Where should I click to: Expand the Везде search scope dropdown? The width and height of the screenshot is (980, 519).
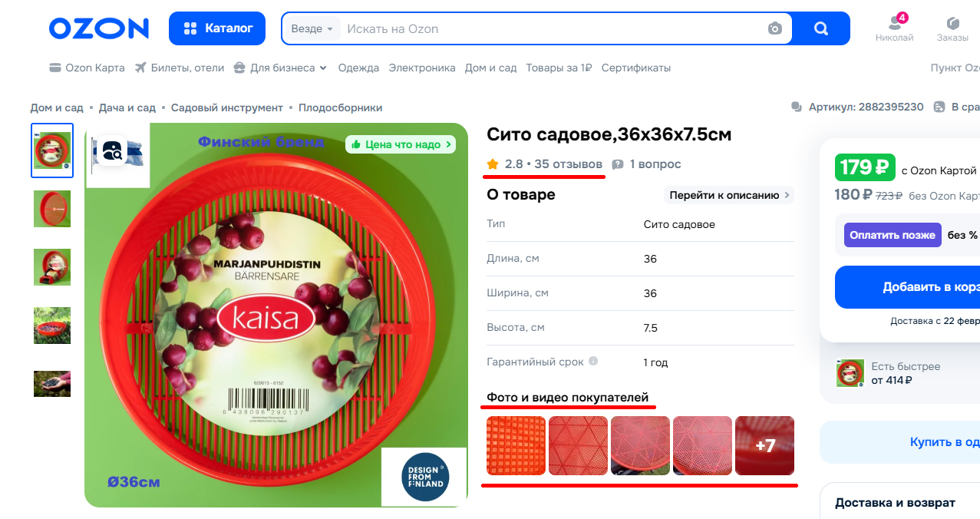click(x=312, y=28)
